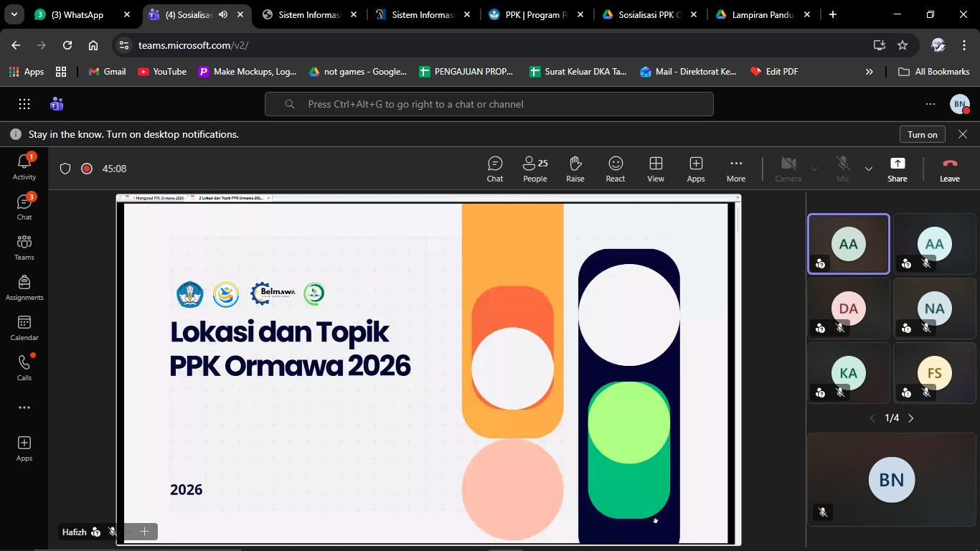This screenshot has width=980, height=551.
Task: Open Activity in the Teams sidebar
Action: tap(24, 167)
